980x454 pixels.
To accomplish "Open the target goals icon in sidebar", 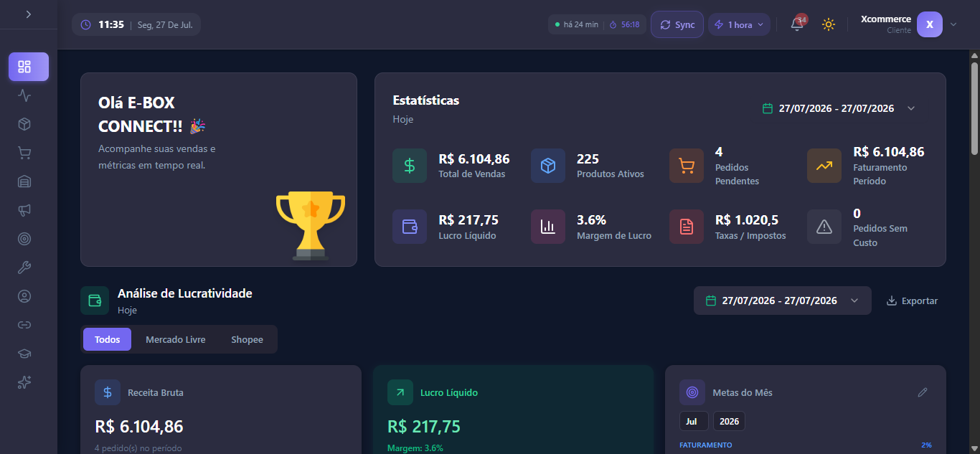I will (24, 239).
